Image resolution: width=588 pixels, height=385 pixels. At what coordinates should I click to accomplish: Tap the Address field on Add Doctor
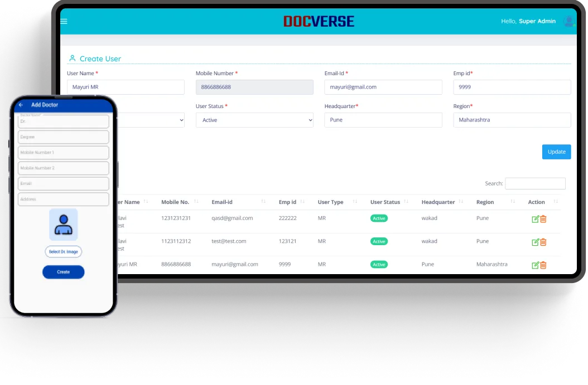pyautogui.click(x=64, y=199)
